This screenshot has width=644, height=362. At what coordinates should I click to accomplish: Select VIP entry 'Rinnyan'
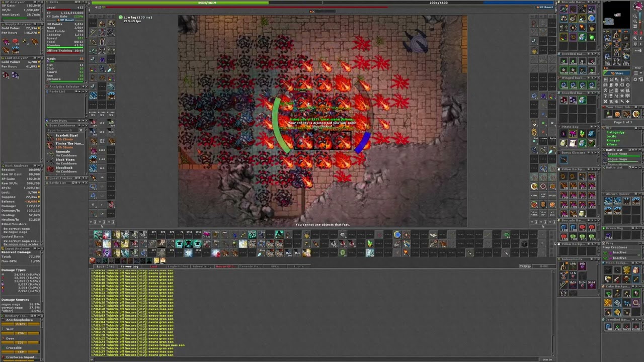(613, 140)
